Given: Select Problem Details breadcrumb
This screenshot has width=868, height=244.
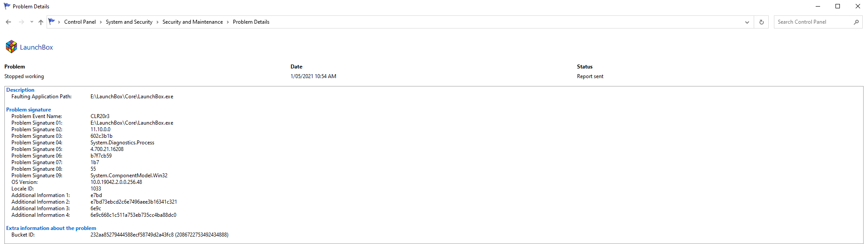Looking at the screenshot, I should click(251, 22).
